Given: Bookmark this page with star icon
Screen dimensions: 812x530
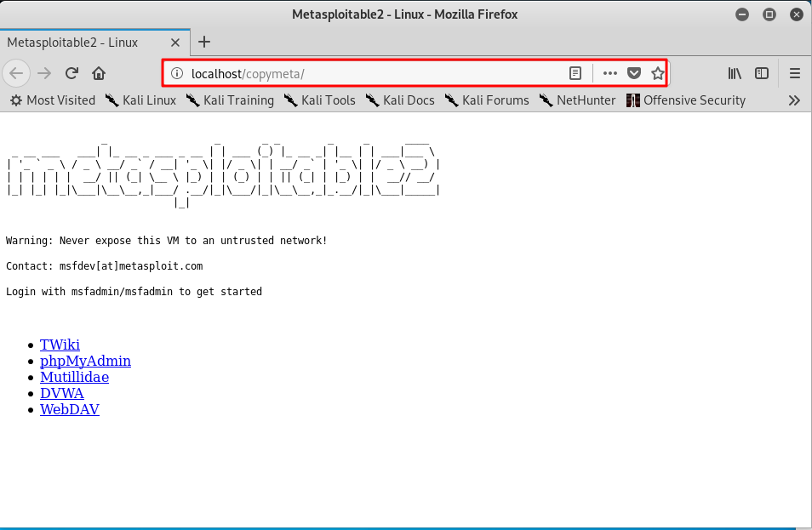Looking at the screenshot, I should (x=658, y=73).
